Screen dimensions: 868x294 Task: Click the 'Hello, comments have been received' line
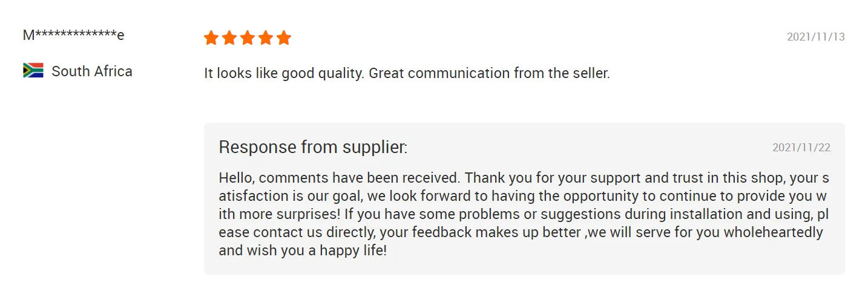point(524,178)
